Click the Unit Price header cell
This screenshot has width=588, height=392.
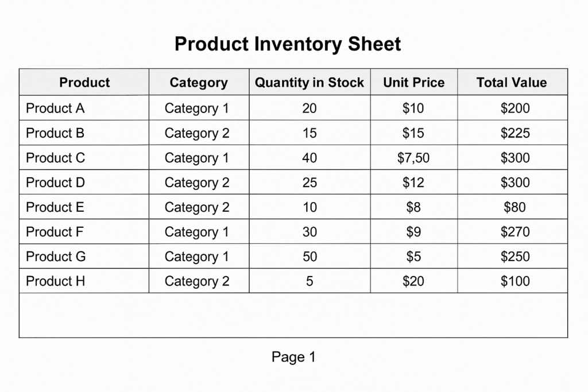(x=413, y=82)
